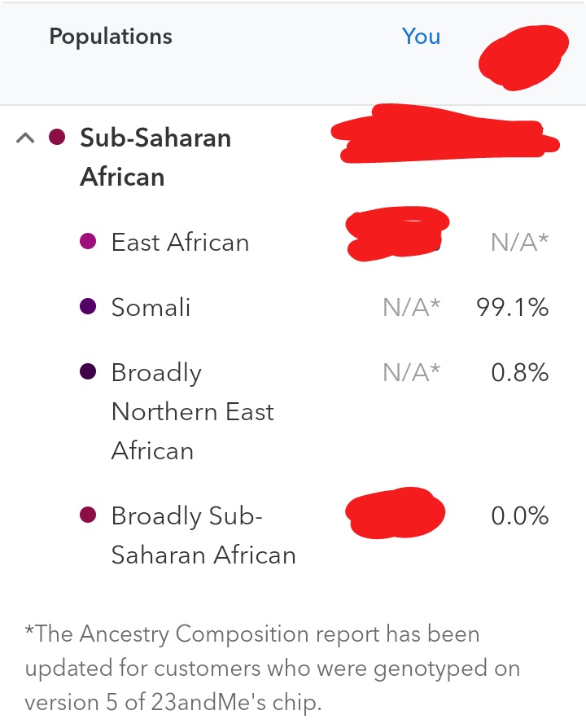Click the N/A* in the Somali row
The image size is (586, 728).
[411, 307]
